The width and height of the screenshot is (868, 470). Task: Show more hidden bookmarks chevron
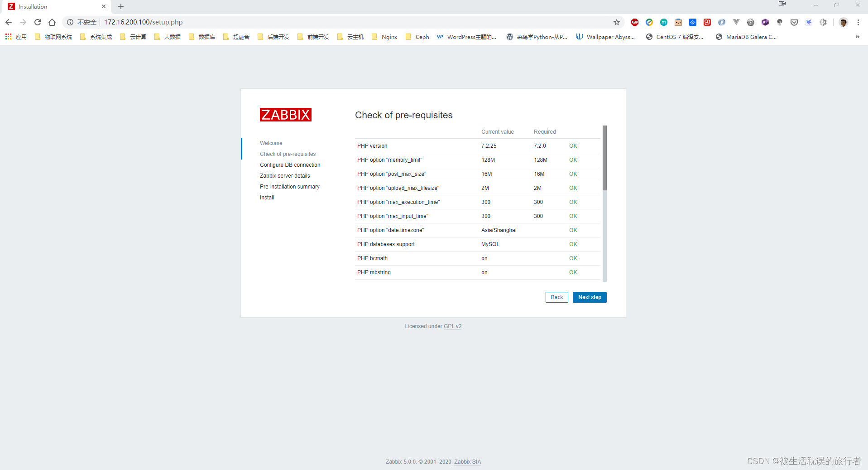click(x=857, y=37)
